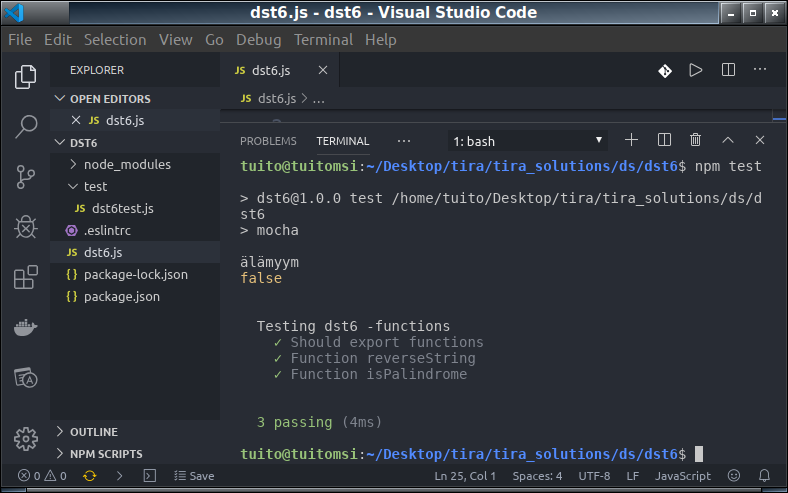This screenshot has height=493, width=788.
Task: Synchronize changes via status bar sync icon
Action: 90,476
